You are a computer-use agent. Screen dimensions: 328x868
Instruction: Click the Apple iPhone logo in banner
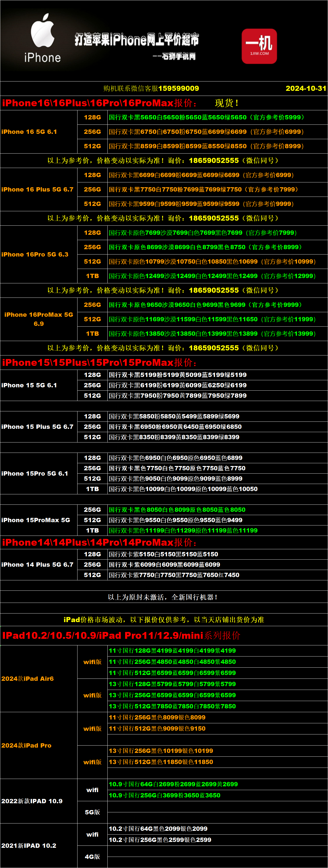pyautogui.click(x=42, y=38)
